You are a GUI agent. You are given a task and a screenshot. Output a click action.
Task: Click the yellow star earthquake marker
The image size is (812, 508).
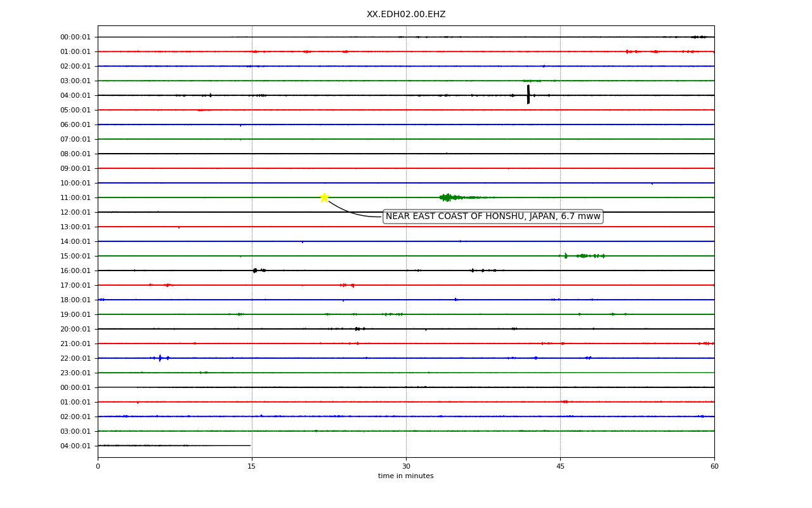point(324,197)
